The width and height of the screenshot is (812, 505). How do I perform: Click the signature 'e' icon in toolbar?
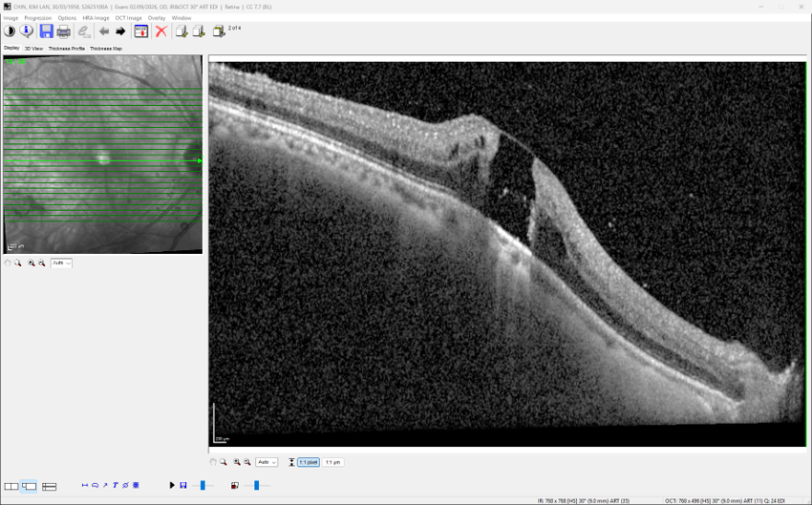tap(83, 32)
